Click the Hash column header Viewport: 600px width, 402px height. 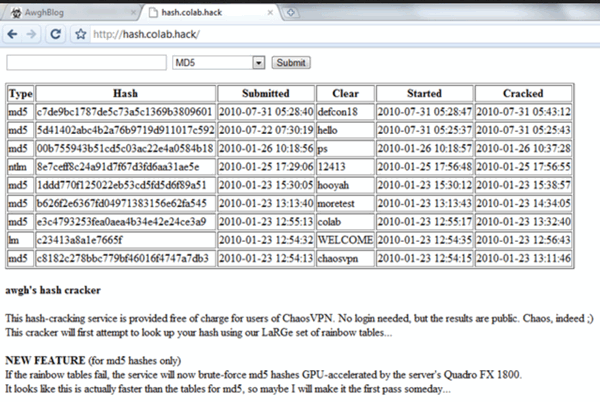126,93
